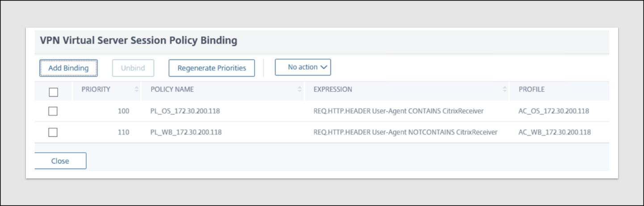Click profile AC_OS_172.30.200.118

(x=554, y=111)
